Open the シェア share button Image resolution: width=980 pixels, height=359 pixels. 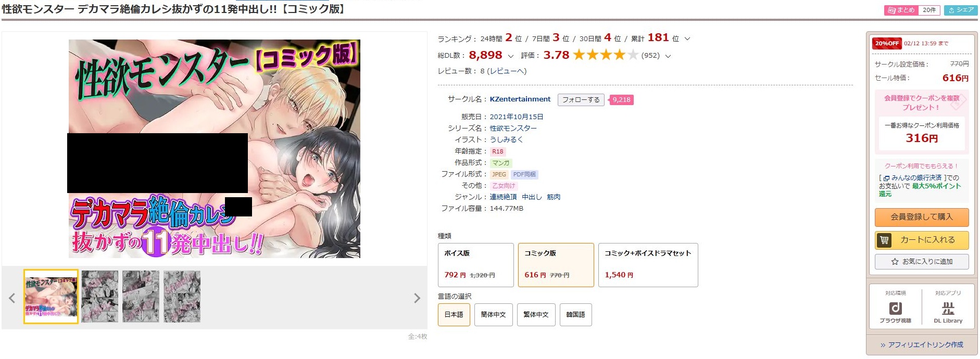click(x=961, y=10)
